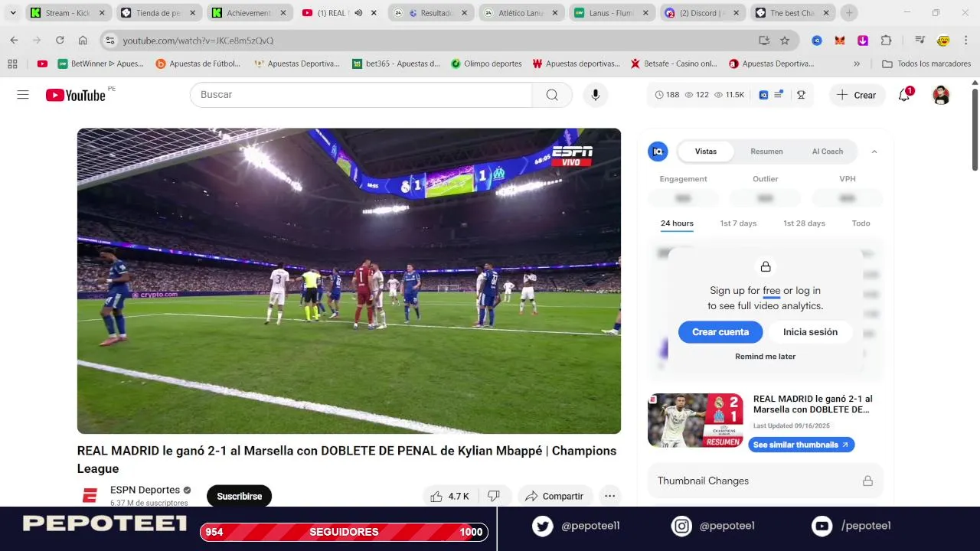This screenshot has width=980, height=551.
Task: Open the account avatar menu
Action: pyautogui.click(x=941, y=95)
